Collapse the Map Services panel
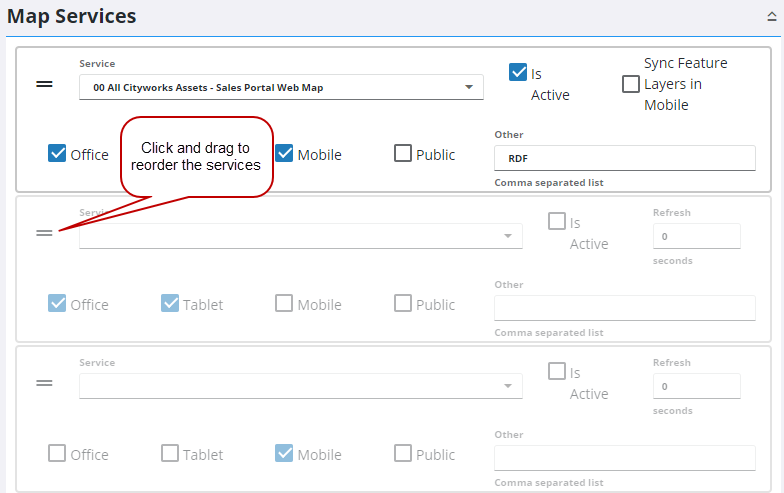This screenshot has height=493, width=784. [x=770, y=17]
